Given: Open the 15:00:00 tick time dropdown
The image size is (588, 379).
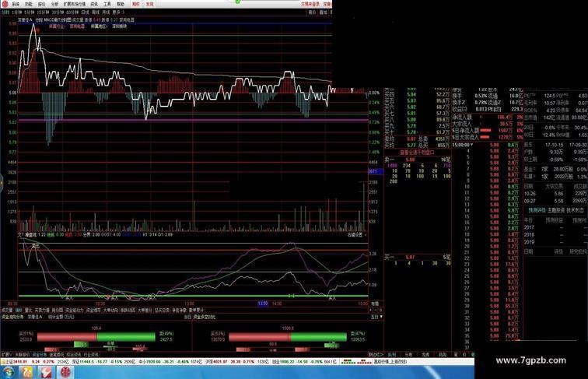Looking at the screenshot, I should 463,145.
